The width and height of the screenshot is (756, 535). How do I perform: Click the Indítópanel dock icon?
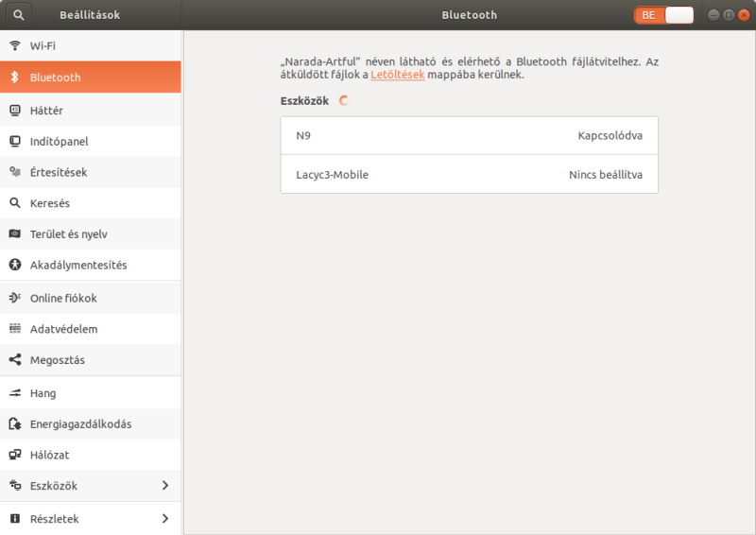point(15,142)
